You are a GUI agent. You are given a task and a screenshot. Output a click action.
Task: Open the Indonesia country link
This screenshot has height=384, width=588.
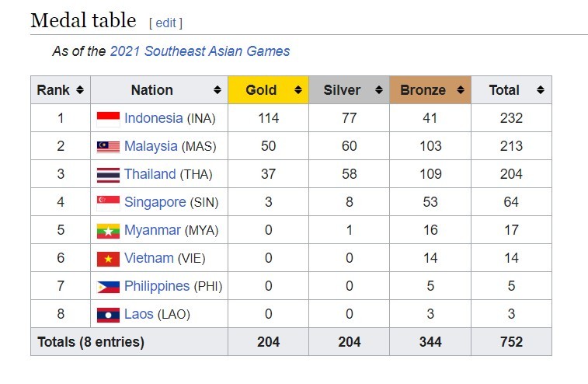coord(153,118)
